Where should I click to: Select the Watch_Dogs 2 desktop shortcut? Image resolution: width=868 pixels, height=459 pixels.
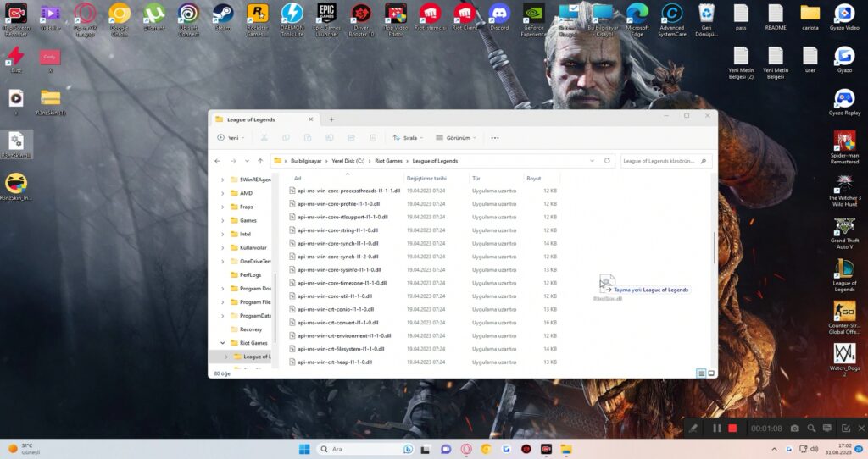point(844,360)
